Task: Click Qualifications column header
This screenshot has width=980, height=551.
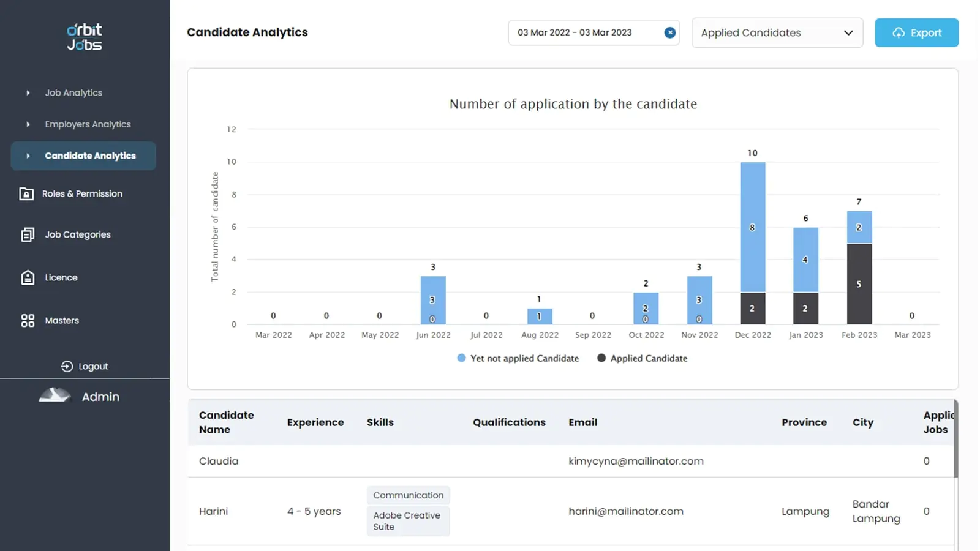Action: point(509,422)
